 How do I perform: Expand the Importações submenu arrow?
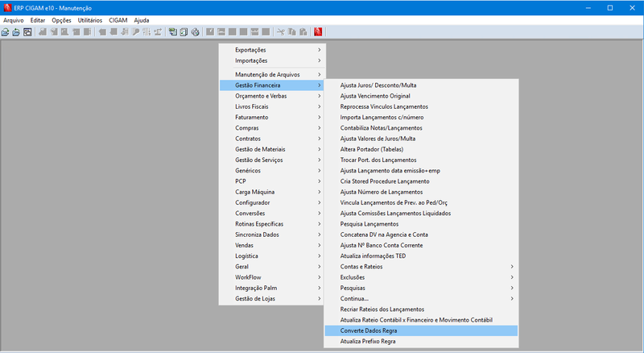pyautogui.click(x=319, y=60)
